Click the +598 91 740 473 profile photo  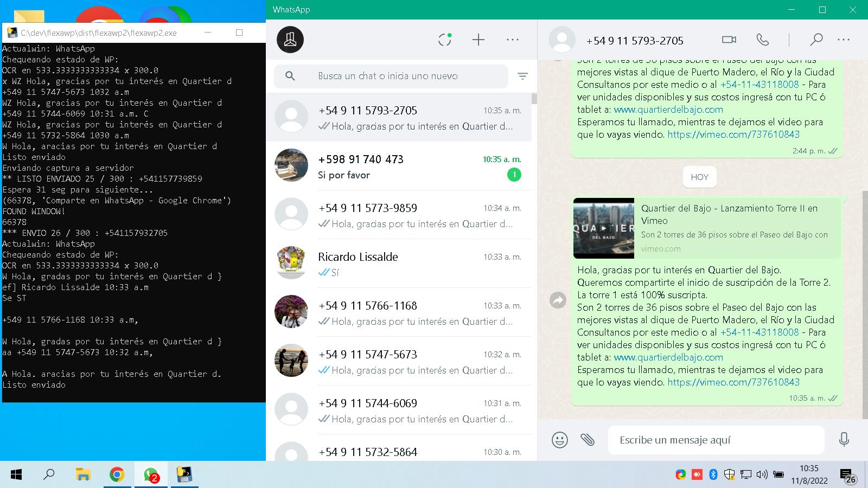coord(291,165)
